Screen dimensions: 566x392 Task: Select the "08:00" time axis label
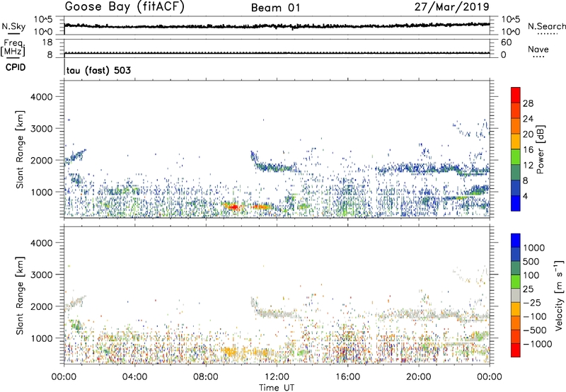(206, 377)
